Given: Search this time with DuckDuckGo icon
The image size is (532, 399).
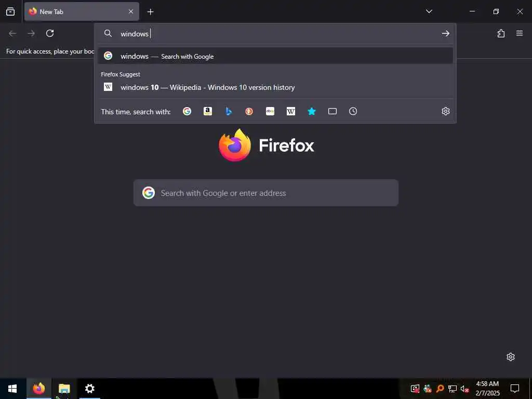Looking at the screenshot, I should click(249, 111).
